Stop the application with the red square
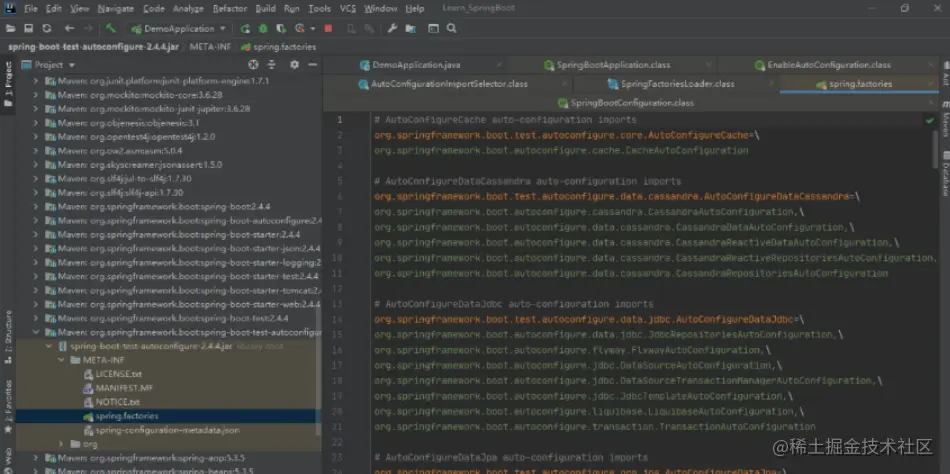This screenshot has width=950, height=474. (x=328, y=28)
